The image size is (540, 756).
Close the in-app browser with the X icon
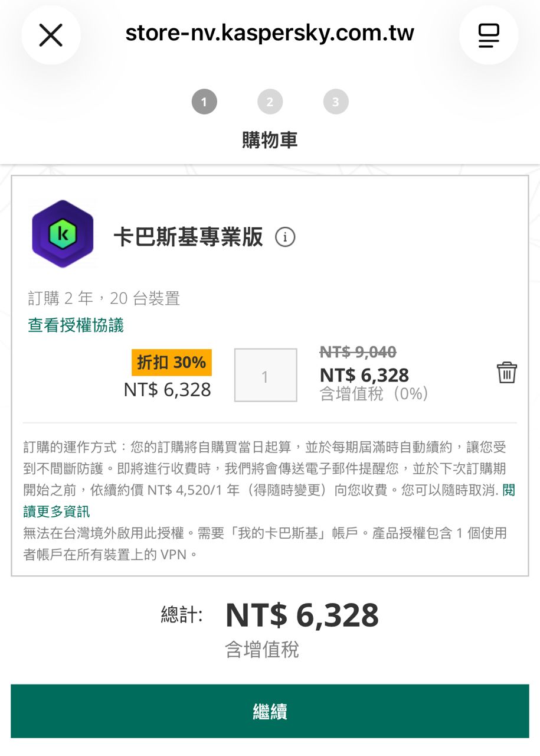click(51, 35)
